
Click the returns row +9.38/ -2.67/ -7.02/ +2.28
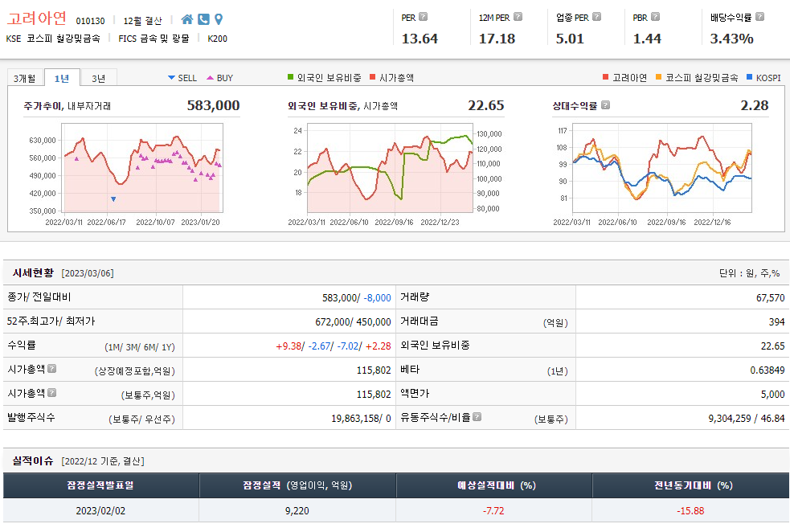(334, 346)
